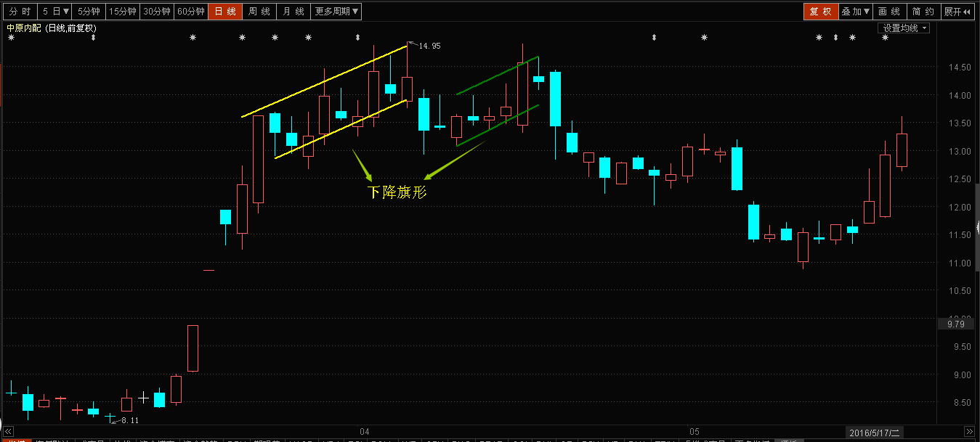
Task: Click the 9.79 price tag on the axis
Action: [x=955, y=325]
